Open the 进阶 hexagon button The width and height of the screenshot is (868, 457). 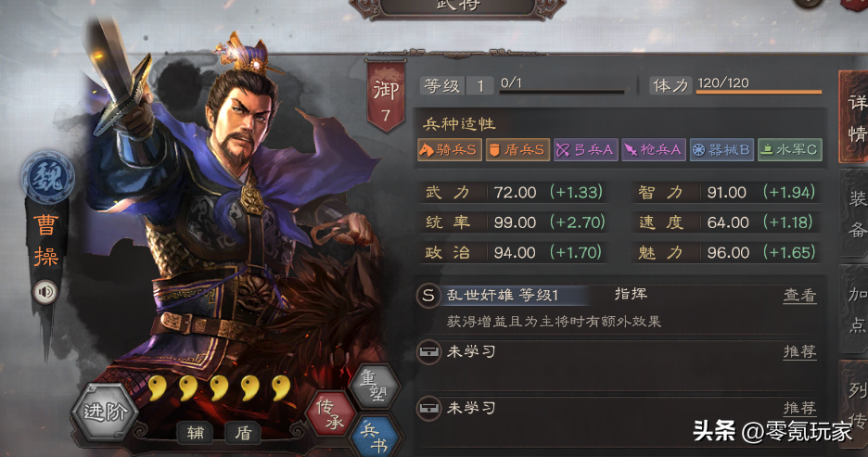(105, 412)
